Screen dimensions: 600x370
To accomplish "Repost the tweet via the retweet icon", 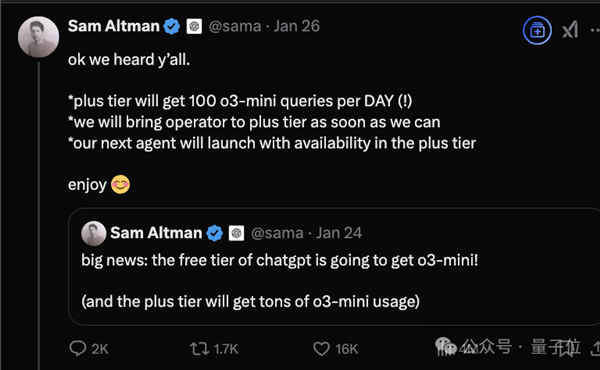I will [x=199, y=349].
